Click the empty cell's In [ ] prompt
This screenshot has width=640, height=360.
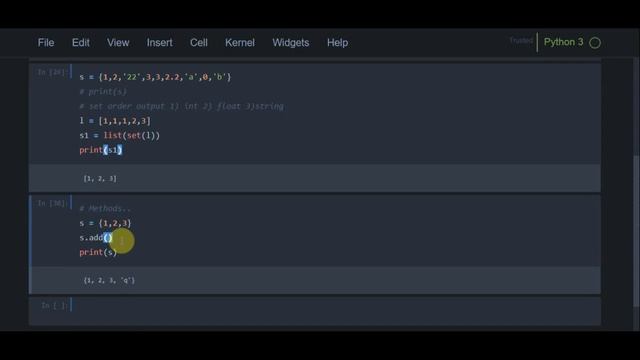point(54,305)
